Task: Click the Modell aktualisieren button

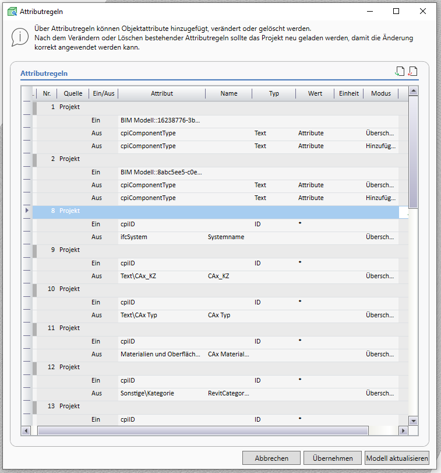Action: coord(397,458)
